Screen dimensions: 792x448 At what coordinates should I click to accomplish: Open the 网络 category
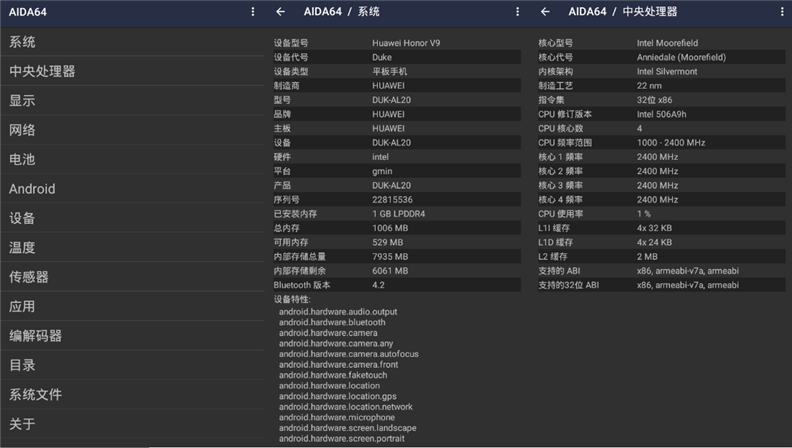(132, 130)
